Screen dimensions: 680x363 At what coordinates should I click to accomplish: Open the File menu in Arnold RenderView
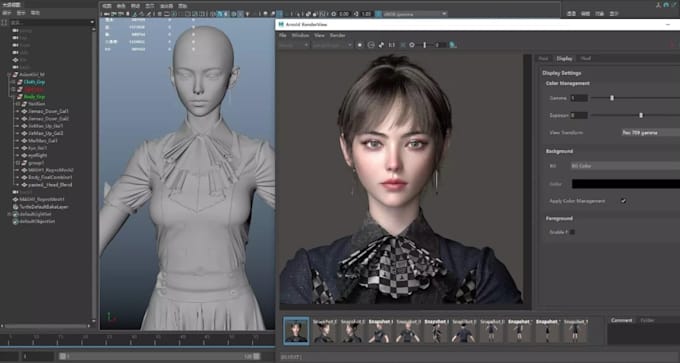click(282, 35)
